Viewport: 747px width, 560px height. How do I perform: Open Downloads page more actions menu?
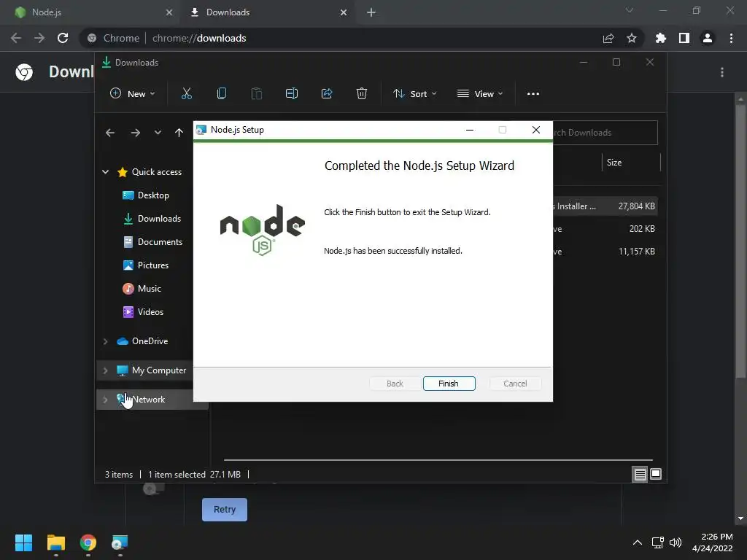pyautogui.click(x=722, y=72)
